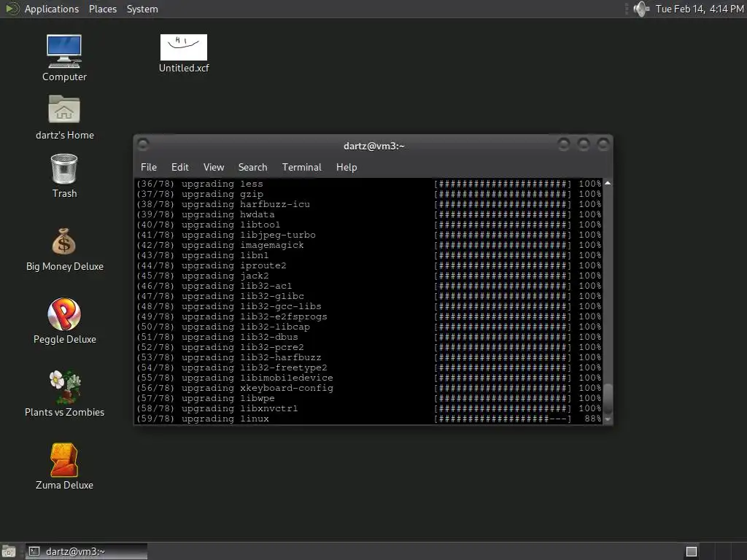Click the show desktop icon in bottom panel
This screenshot has height=560, width=747.
9,551
